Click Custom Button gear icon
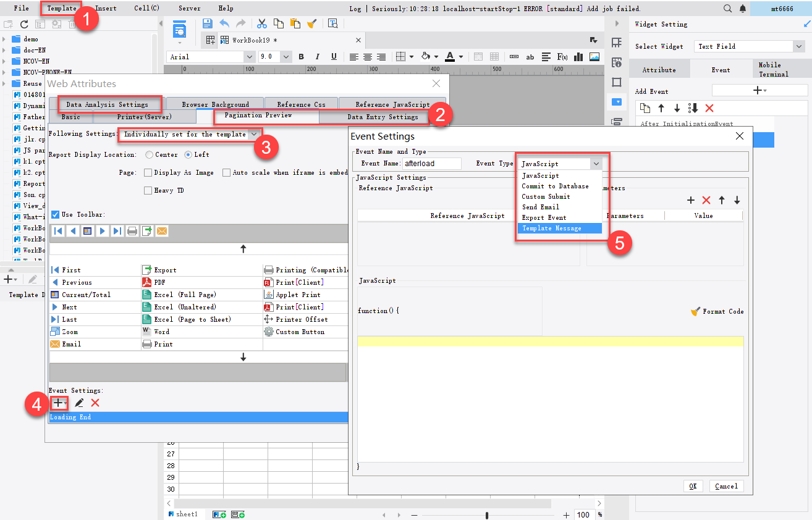 click(269, 332)
